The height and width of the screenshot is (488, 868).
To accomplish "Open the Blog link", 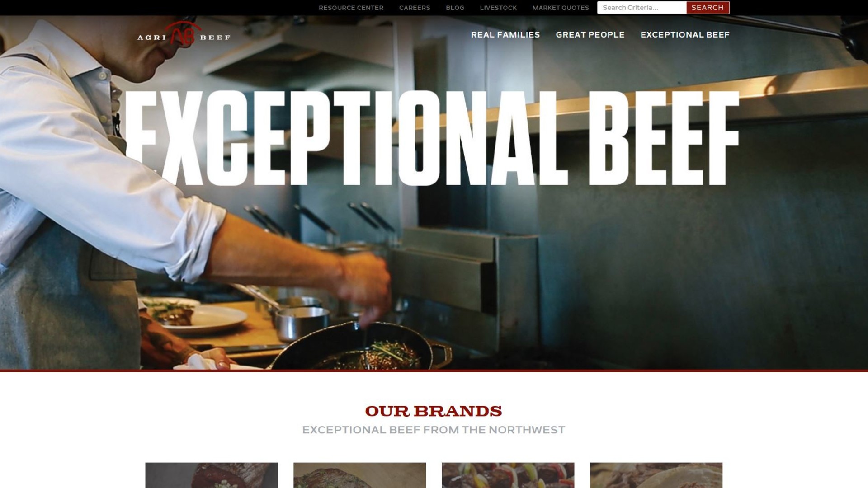I will [455, 8].
